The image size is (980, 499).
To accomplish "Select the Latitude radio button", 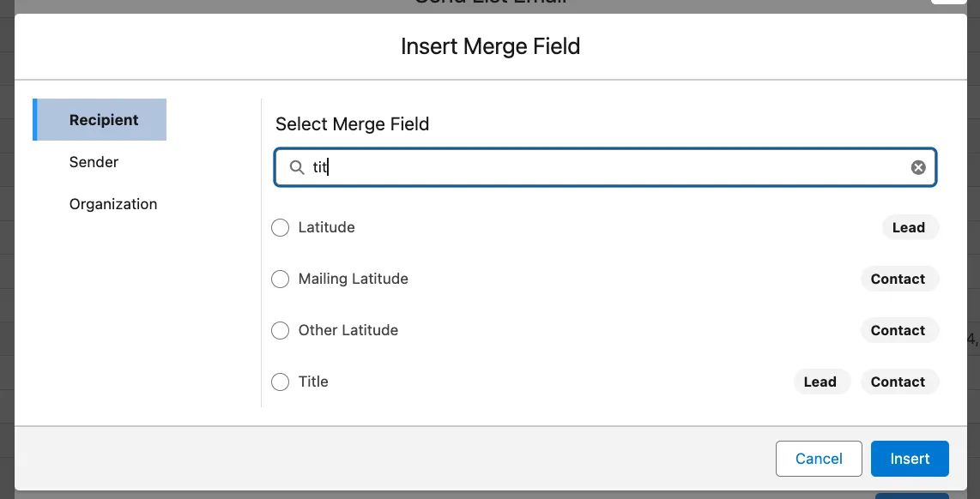I will (280, 228).
